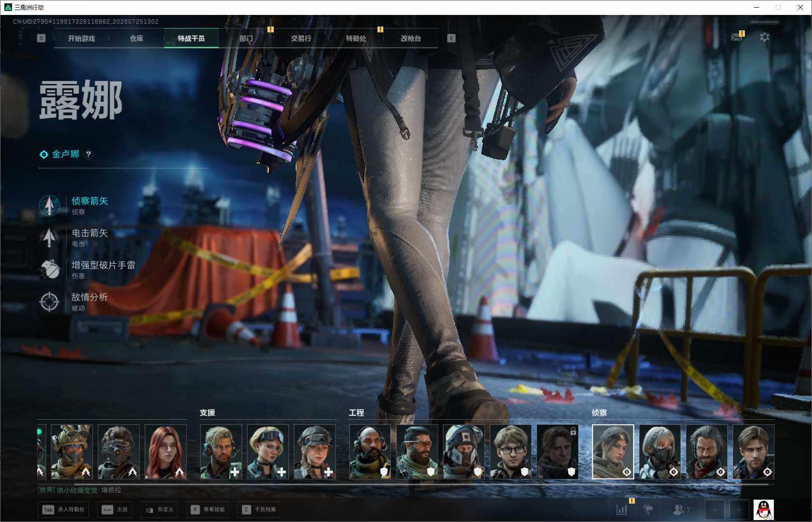Select the masked silver-haired recon operator
Screen dimensions: 812x522
pos(660,452)
